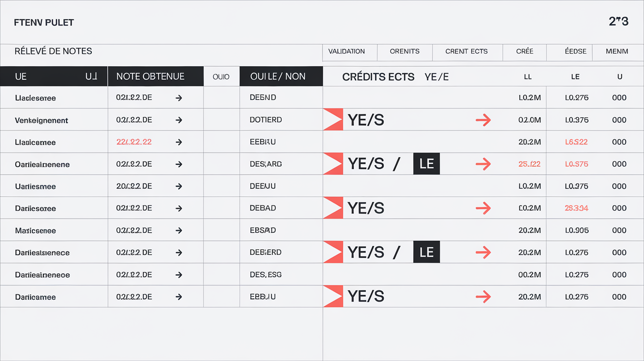644x361 pixels.
Task: Toggle the LE badge in the Dariieaisienece row
Action: [427, 252]
